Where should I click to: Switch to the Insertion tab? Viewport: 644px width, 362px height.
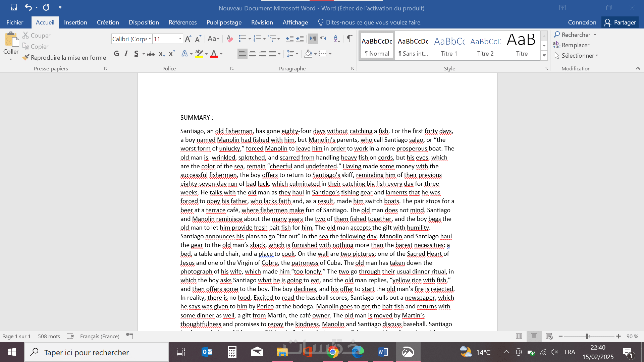coord(75,22)
